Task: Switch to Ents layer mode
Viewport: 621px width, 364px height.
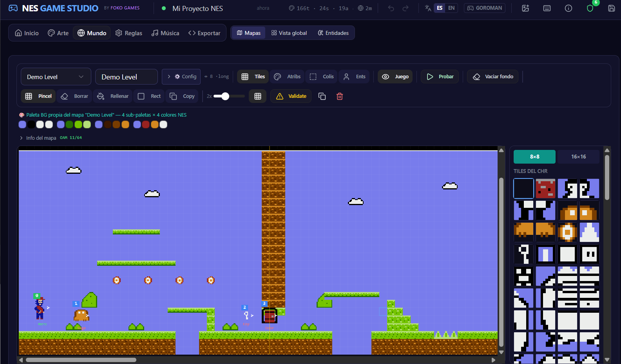Action: click(354, 77)
